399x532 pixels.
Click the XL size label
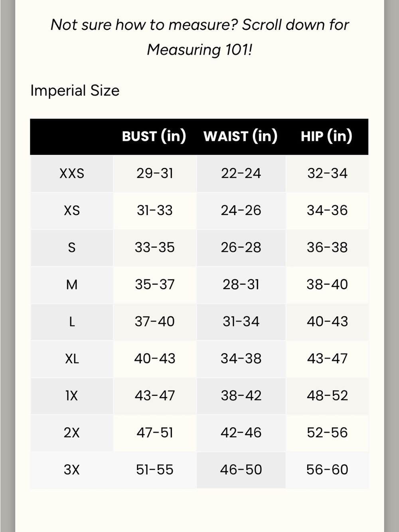coord(72,359)
